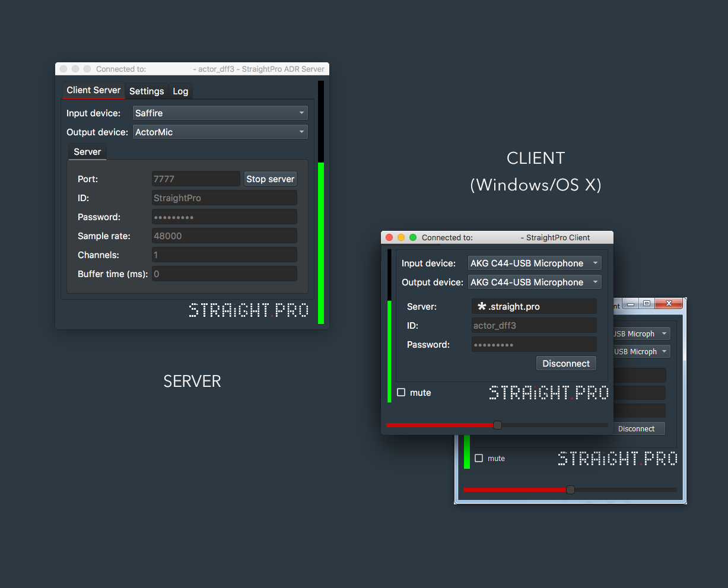The width and height of the screenshot is (728, 588).
Task: Select the Server sub-tab
Action: (x=87, y=151)
